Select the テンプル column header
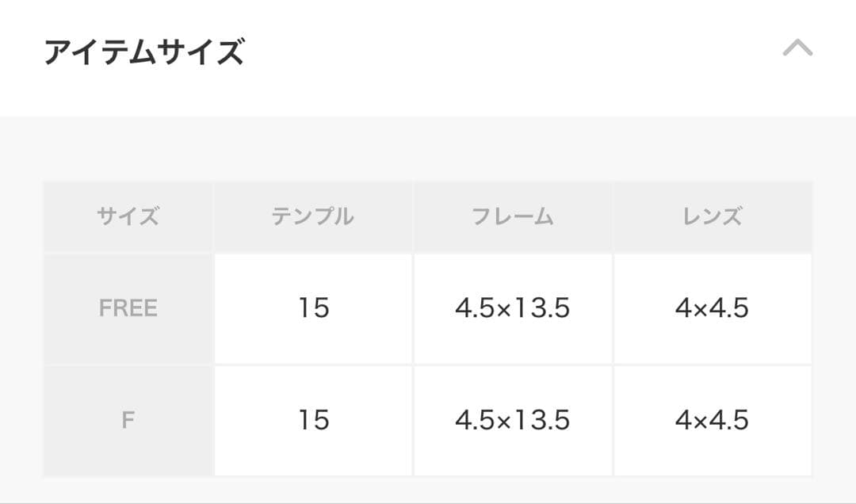The image size is (856, 504). 313,215
